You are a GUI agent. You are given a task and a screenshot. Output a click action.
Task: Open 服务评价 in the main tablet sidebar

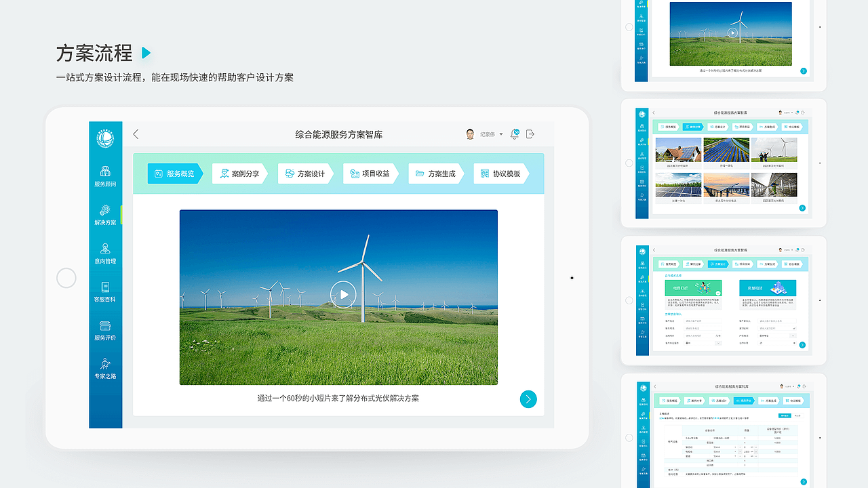(105, 330)
